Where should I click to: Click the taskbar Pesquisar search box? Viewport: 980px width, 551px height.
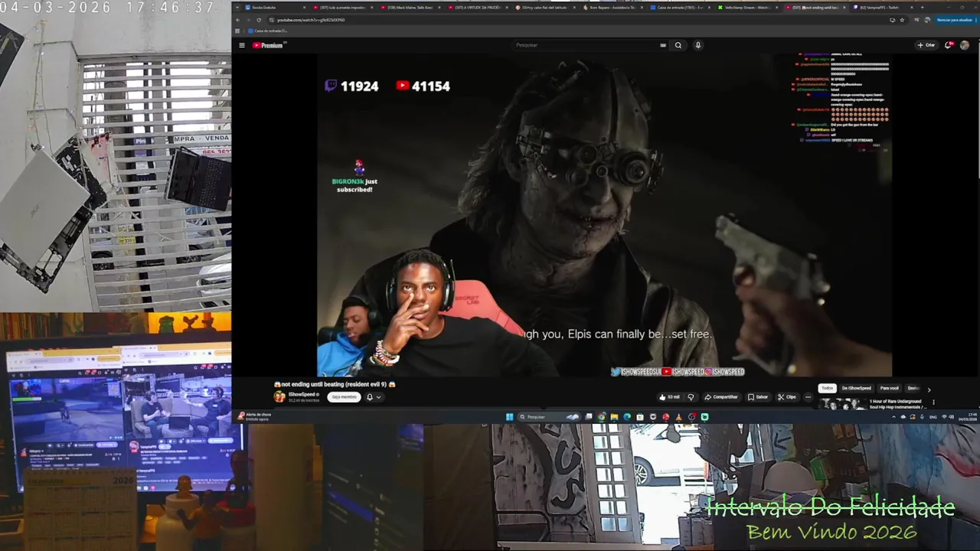[548, 417]
